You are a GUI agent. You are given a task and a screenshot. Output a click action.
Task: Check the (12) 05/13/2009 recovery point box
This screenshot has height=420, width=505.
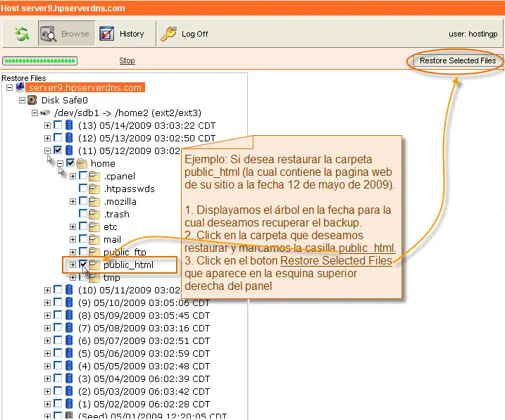(x=58, y=137)
